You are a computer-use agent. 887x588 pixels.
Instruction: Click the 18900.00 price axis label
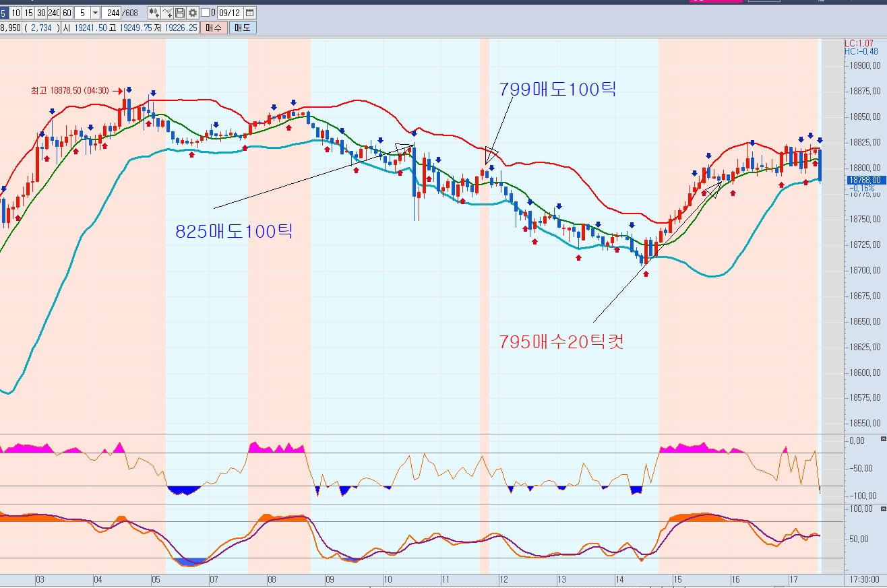[x=865, y=65]
